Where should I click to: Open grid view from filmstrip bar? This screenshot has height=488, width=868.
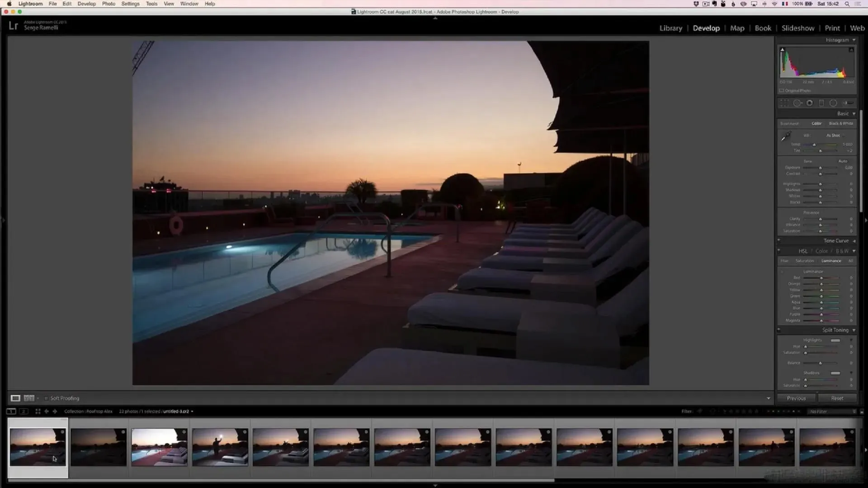pyautogui.click(x=38, y=411)
